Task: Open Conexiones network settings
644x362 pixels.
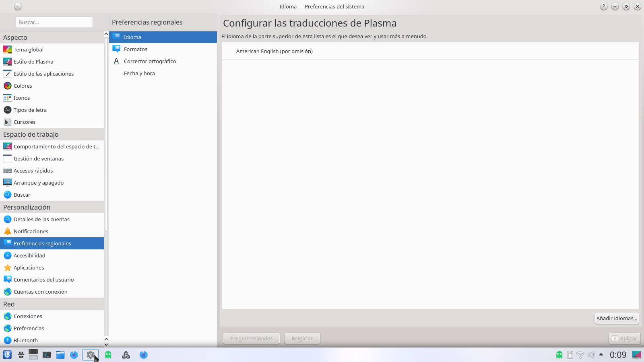Action: tap(52, 316)
